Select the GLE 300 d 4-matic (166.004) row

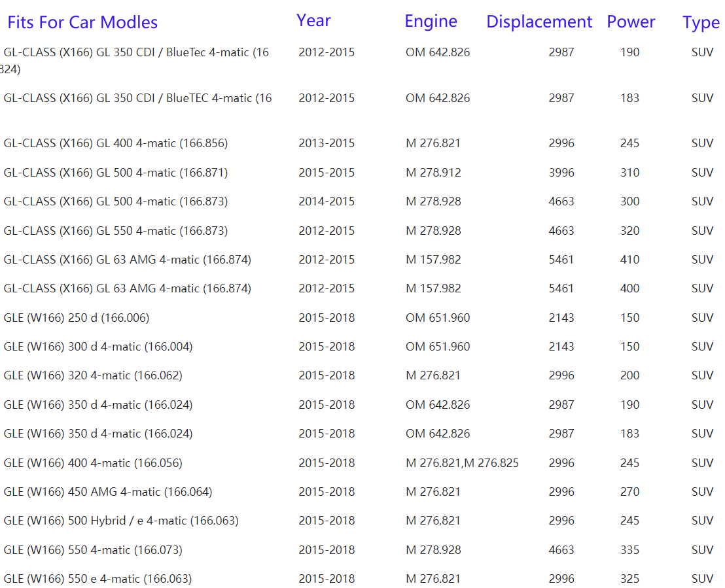pyautogui.click(x=98, y=347)
